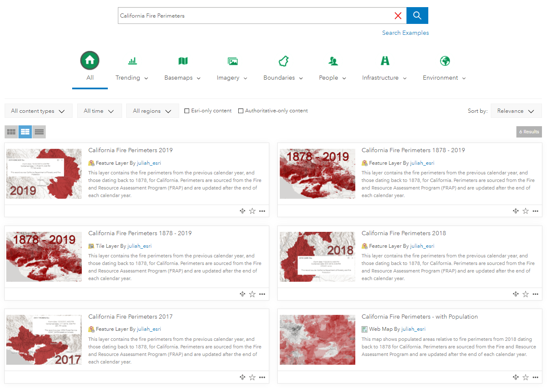This screenshot has height=392, width=547.
Task: Add California Fire Perimeters 2017 to map
Action: point(242,377)
